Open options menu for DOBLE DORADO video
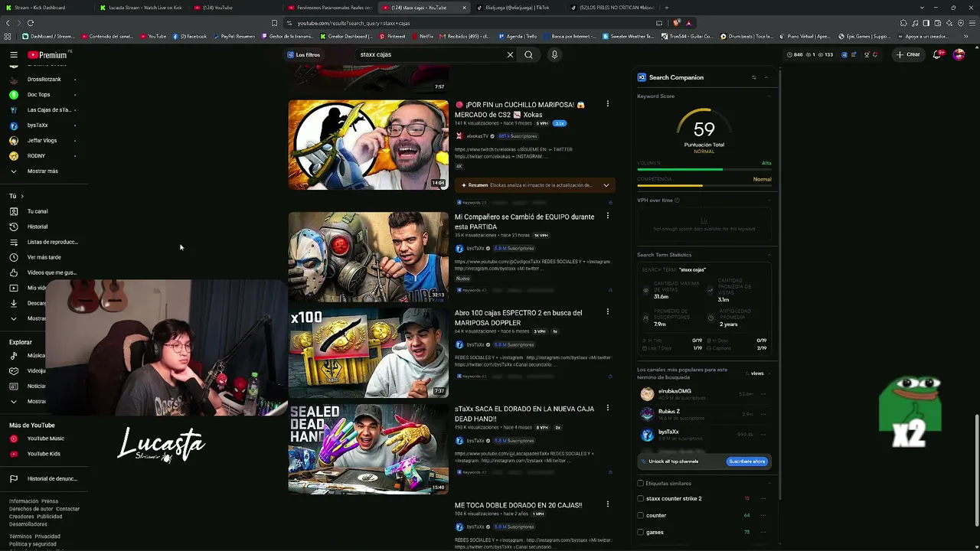Viewport: 980px width, 551px height. [608, 505]
